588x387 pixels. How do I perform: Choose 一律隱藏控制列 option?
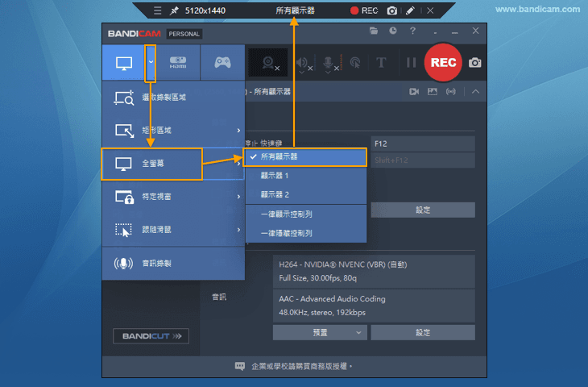pos(305,234)
